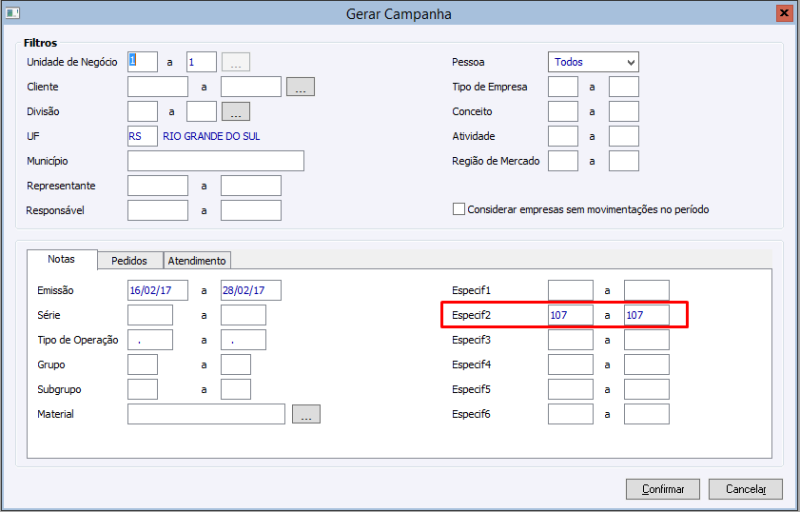Click the first Série field

pyautogui.click(x=150, y=315)
